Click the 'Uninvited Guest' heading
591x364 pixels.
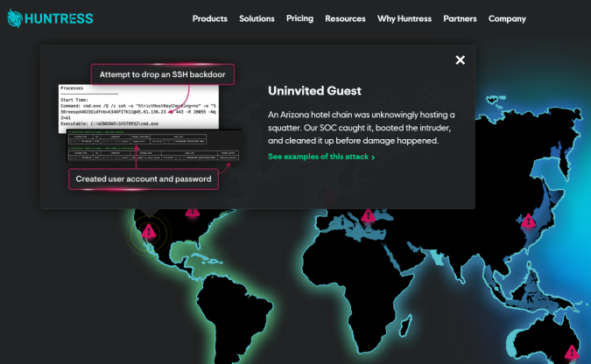coord(314,91)
